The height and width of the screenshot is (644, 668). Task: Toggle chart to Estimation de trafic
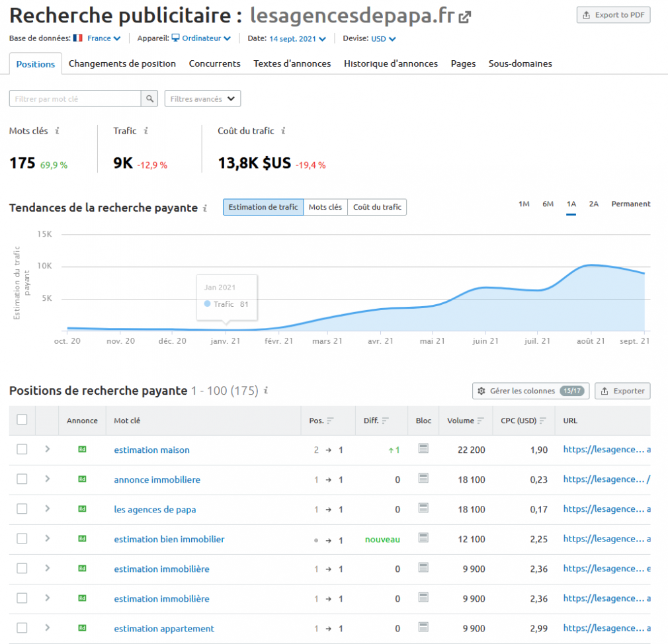pyautogui.click(x=263, y=208)
